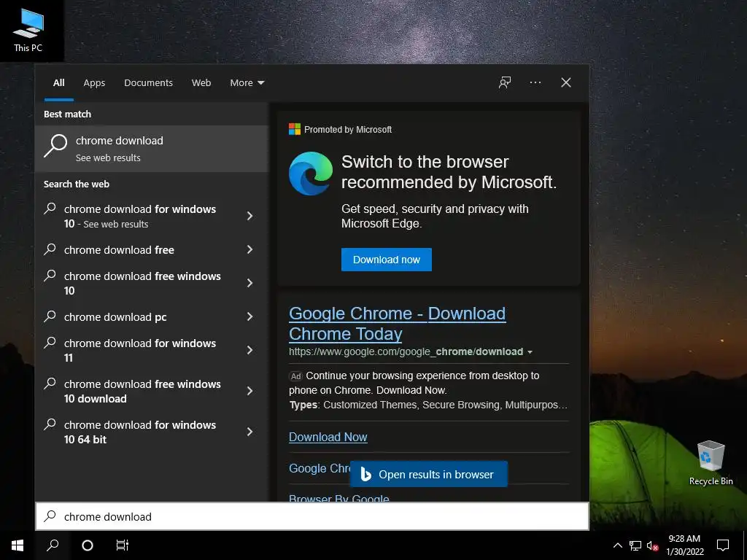747x560 pixels.
Task: Select the All search tab
Action: 58,83
